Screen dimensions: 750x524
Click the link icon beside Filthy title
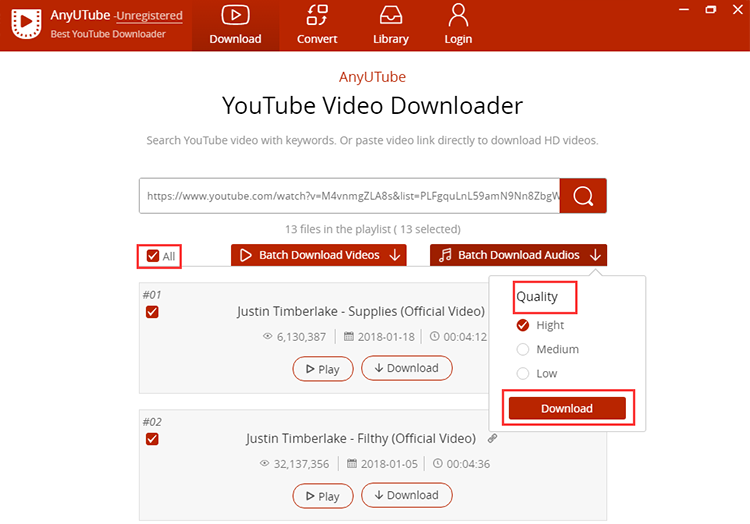[492, 438]
